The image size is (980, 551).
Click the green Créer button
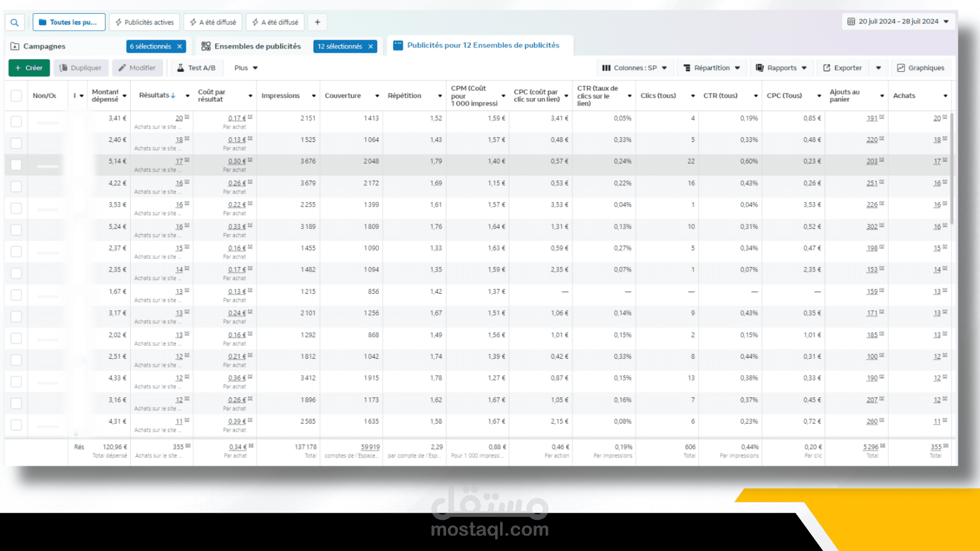tap(29, 68)
